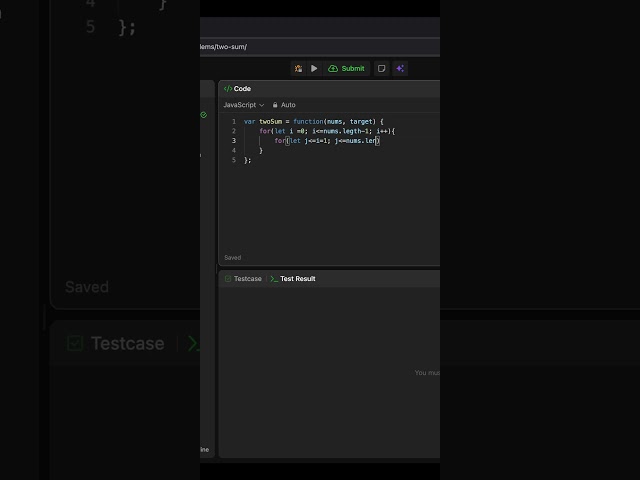
Task: Click line number 3 in gutter
Action: (234, 141)
